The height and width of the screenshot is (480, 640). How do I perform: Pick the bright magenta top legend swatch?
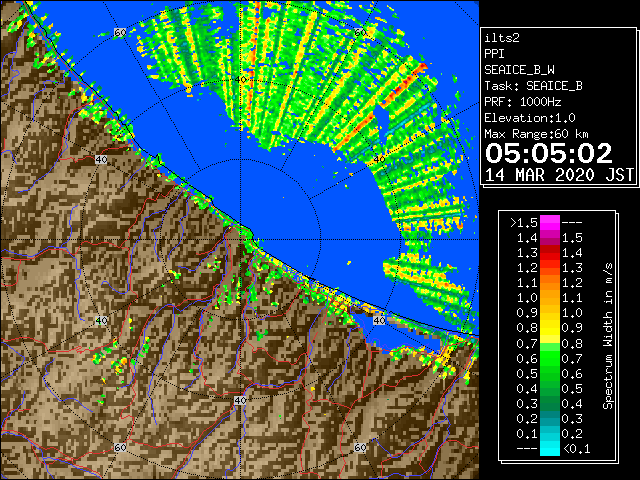pos(550,223)
